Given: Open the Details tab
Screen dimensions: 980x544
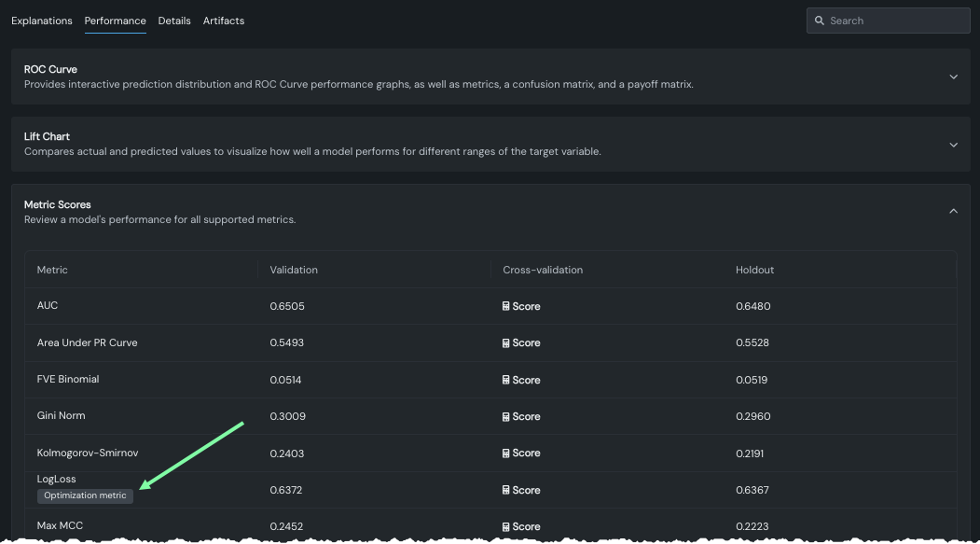Looking at the screenshot, I should pyautogui.click(x=174, y=21).
